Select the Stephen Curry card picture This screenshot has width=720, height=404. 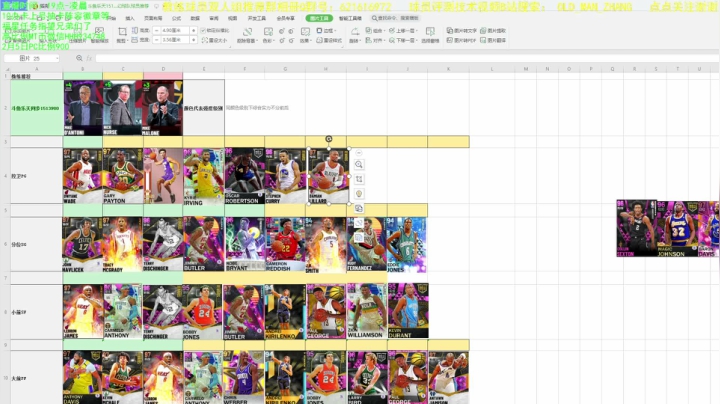pos(285,176)
